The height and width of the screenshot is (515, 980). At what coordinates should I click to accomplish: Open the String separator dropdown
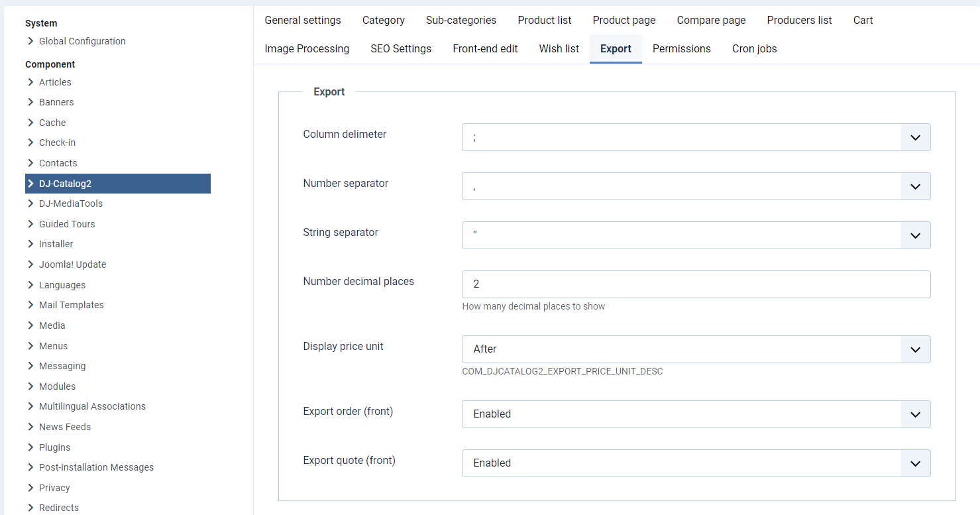pyautogui.click(x=696, y=235)
